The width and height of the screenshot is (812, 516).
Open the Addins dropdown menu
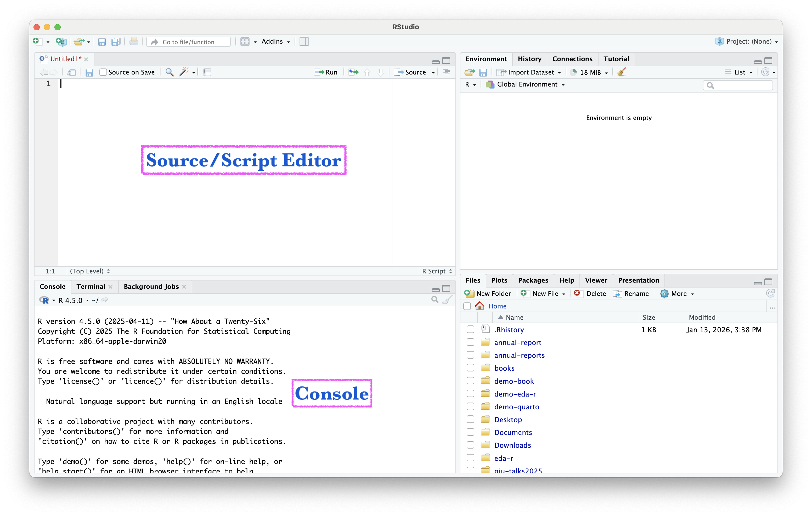pos(275,42)
